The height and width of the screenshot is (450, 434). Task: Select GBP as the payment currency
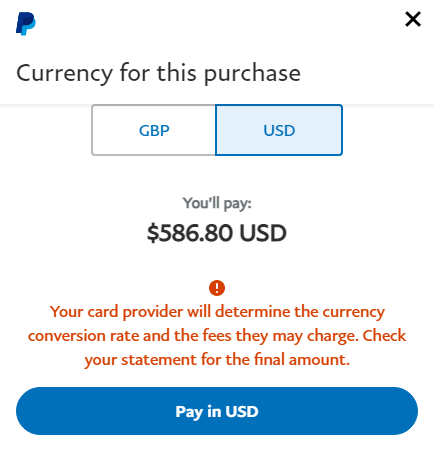pos(154,130)
